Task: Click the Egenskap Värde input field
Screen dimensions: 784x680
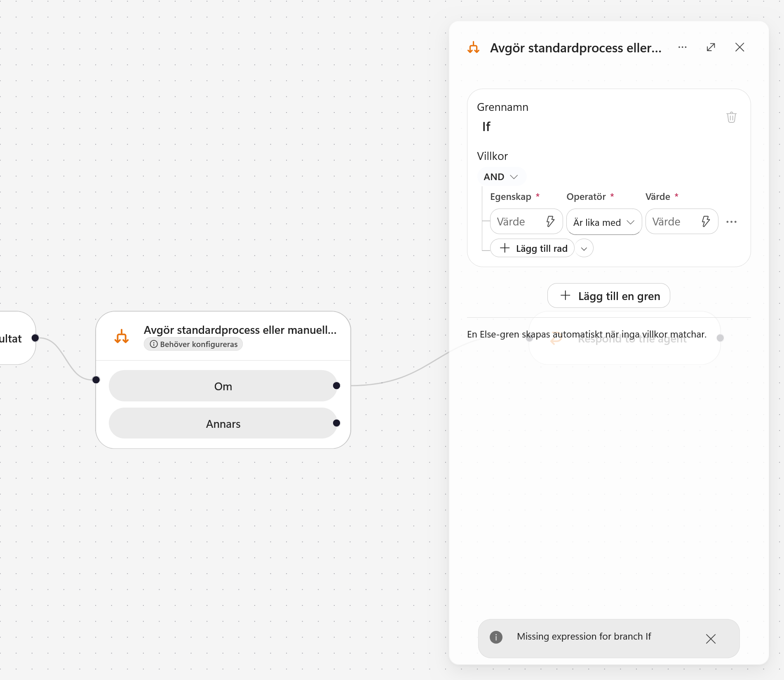Action: pyautogui.click(x=526, y=222)
